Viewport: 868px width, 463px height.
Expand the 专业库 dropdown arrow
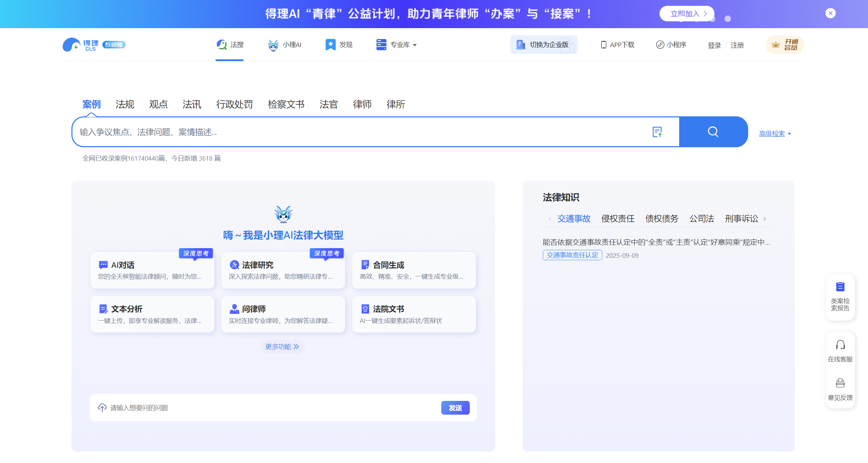tap(414, 45)
